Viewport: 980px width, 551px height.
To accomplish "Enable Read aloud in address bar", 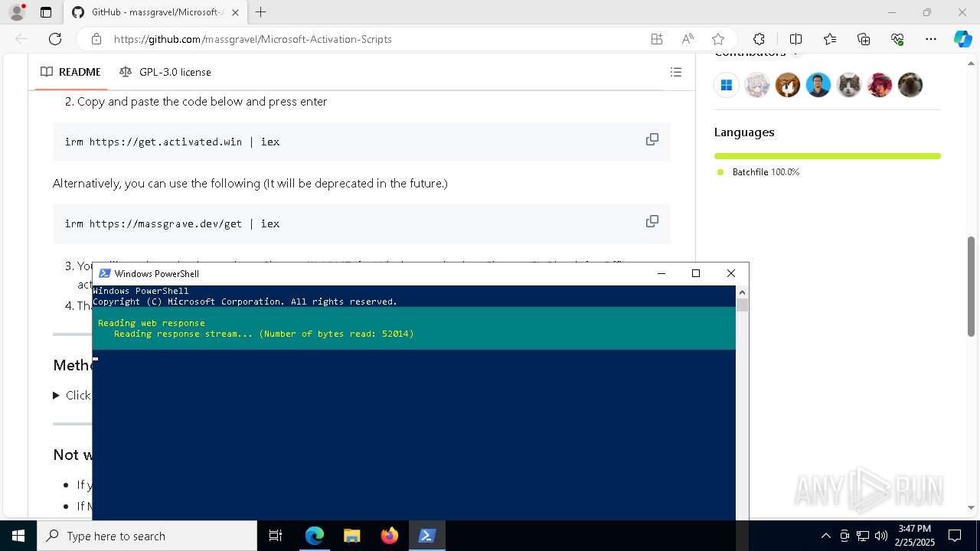I will (x=688, y=39).
